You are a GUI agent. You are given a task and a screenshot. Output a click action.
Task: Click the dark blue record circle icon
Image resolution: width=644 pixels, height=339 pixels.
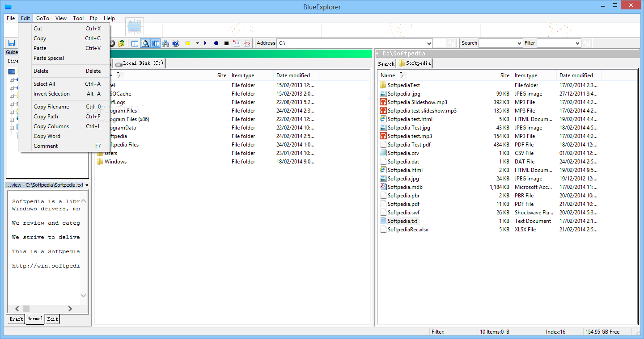[x=216, y=43]
